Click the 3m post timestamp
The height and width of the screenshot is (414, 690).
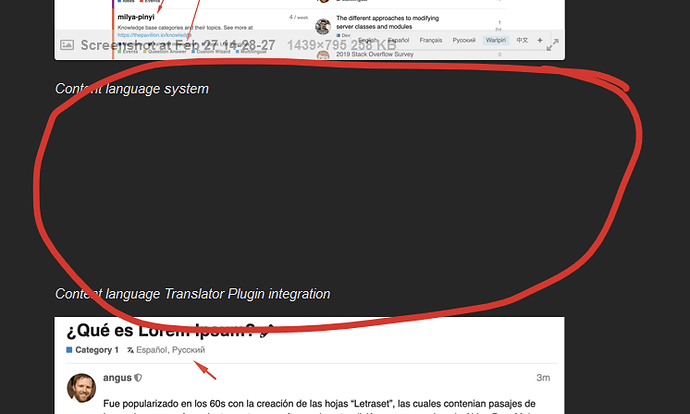[x=543, y=377]
